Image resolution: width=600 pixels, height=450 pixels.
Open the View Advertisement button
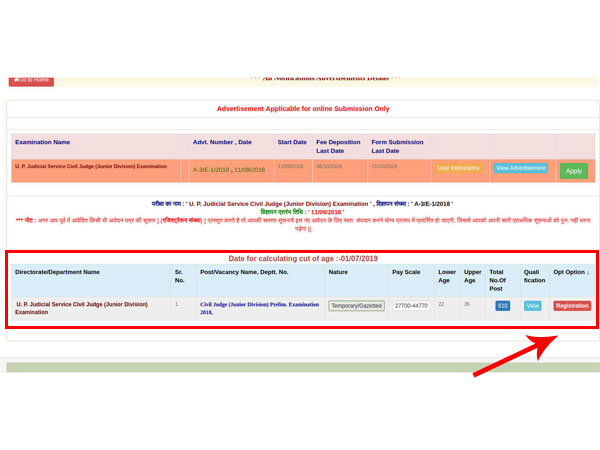[520, 168]
